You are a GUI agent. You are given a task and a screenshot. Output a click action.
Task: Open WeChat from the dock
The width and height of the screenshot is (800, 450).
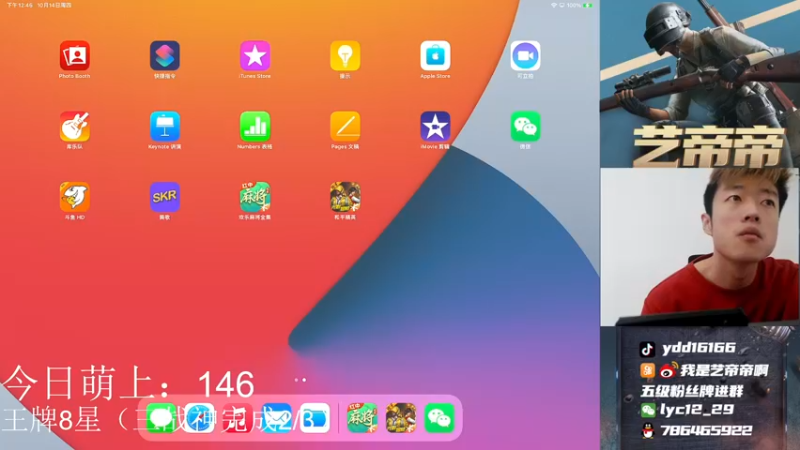[x=439, y=418]
